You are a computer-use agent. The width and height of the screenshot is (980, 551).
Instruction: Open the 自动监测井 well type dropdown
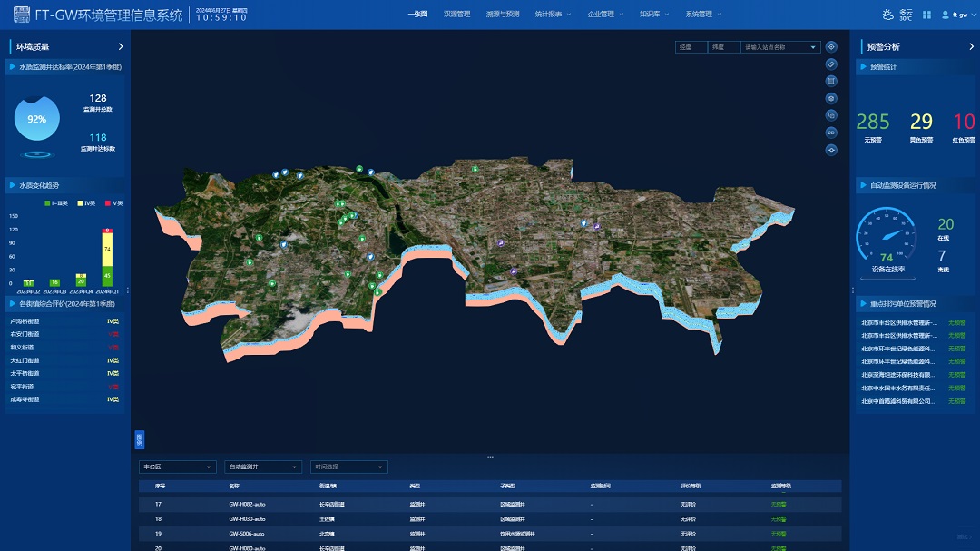[x=262, y=467]
